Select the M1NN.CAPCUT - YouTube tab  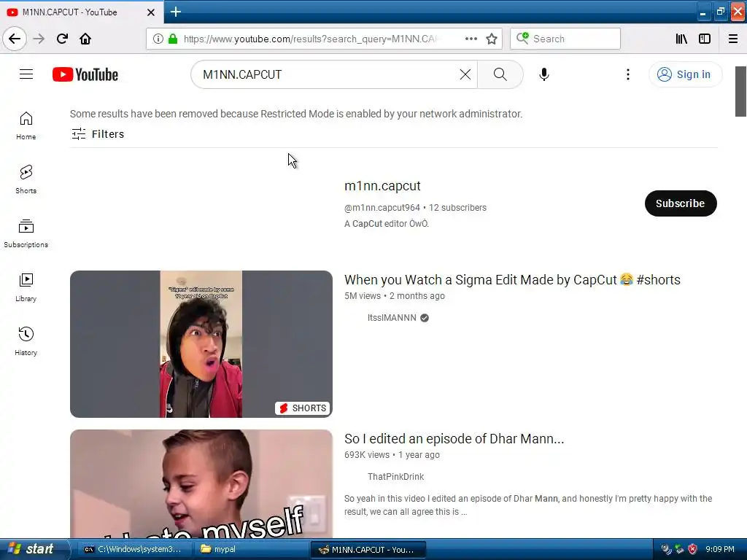coord(81,12)
